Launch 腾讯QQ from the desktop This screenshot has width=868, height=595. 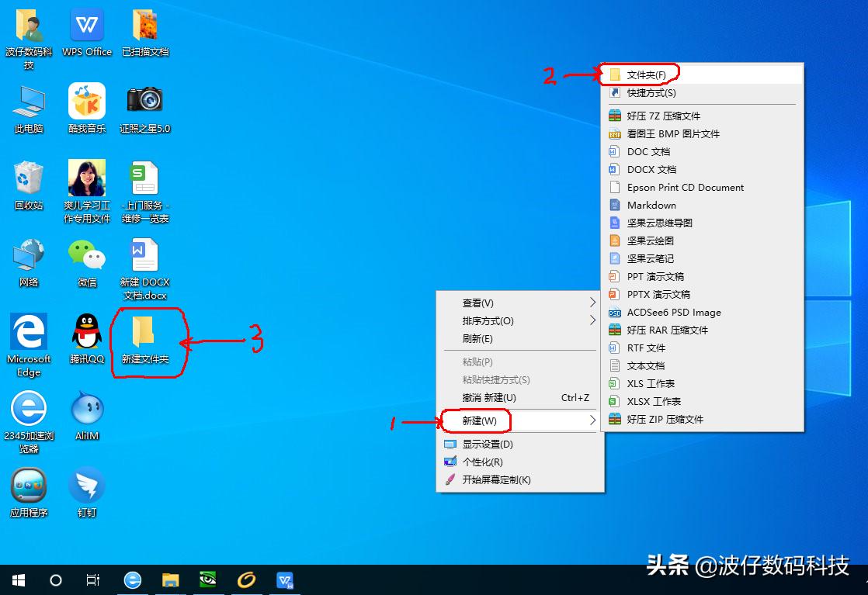(86, 334)
